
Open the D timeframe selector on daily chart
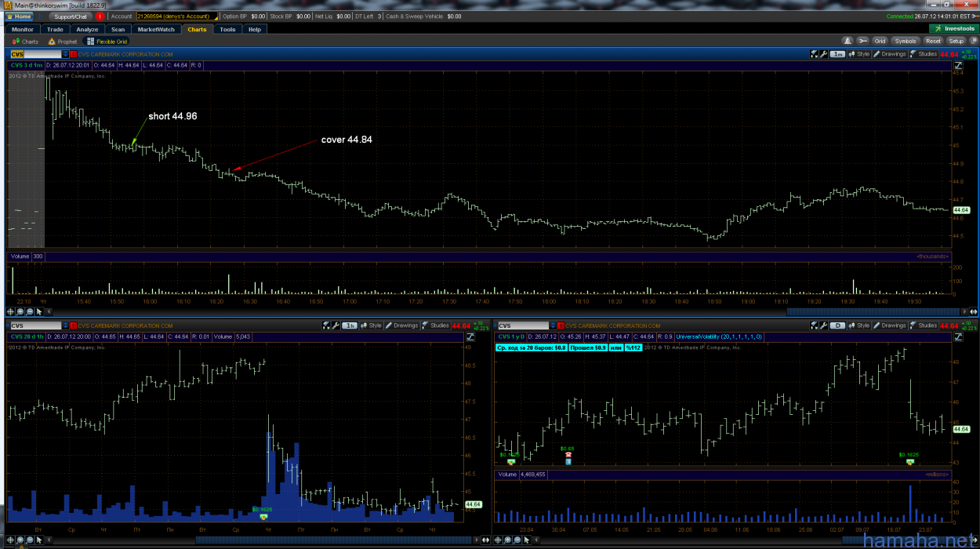tap(837, 325)
